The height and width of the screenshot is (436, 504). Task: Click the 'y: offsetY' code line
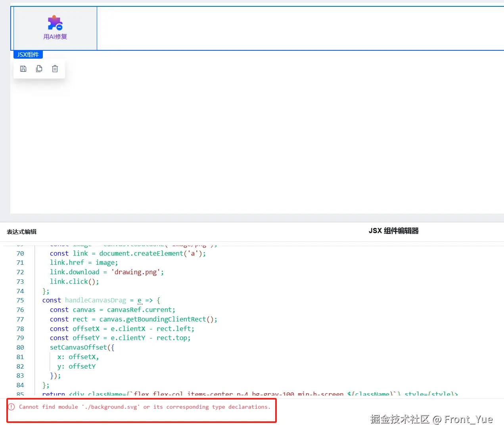(x=77, y=366)
